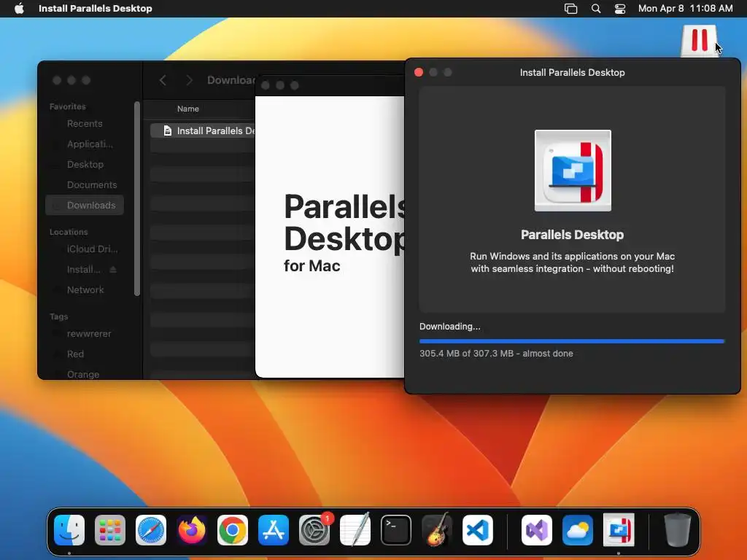
Task: Select Applications in Finder sidebar
Action: (85, 144)
